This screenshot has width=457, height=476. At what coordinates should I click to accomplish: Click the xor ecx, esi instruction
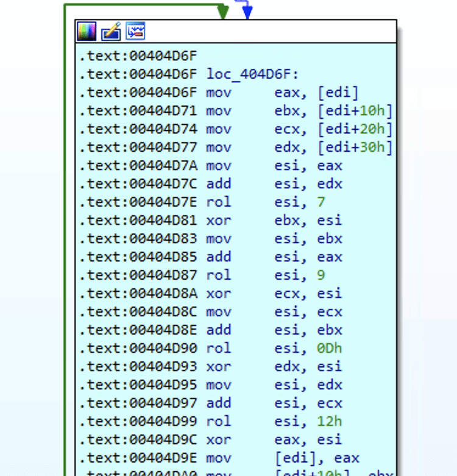coord(274,294)
